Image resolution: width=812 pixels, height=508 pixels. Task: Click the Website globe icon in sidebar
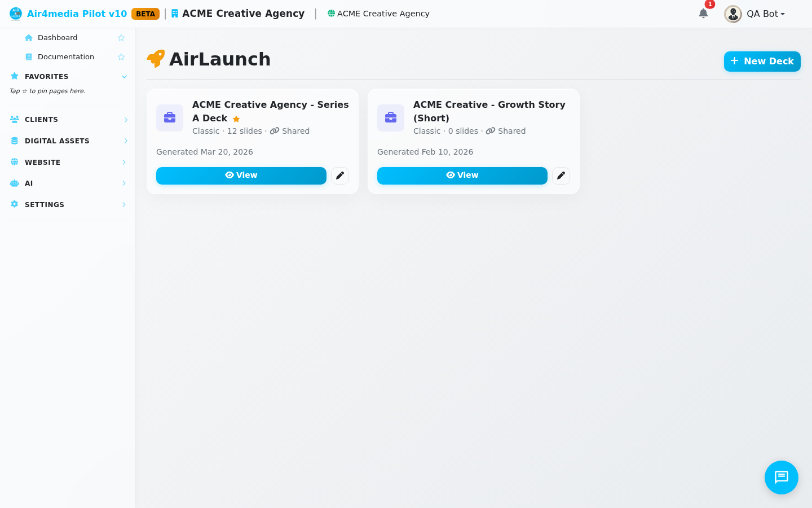tap(15, 162)
